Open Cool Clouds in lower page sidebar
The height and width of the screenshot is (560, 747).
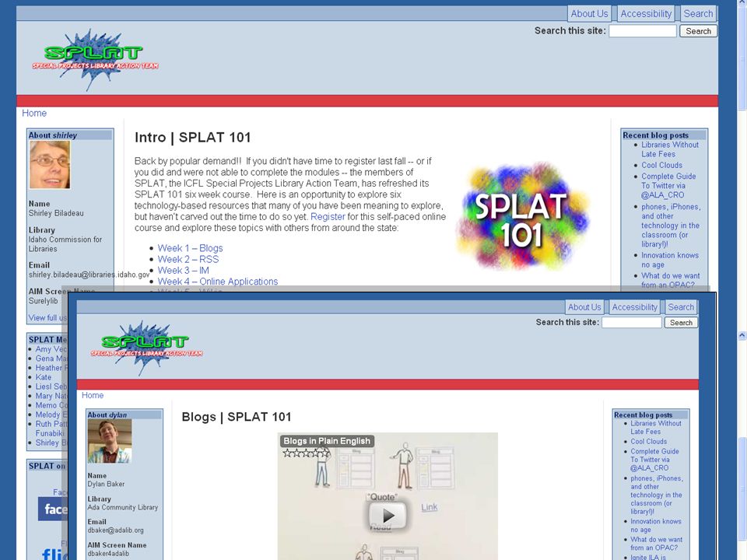[649, 442]
